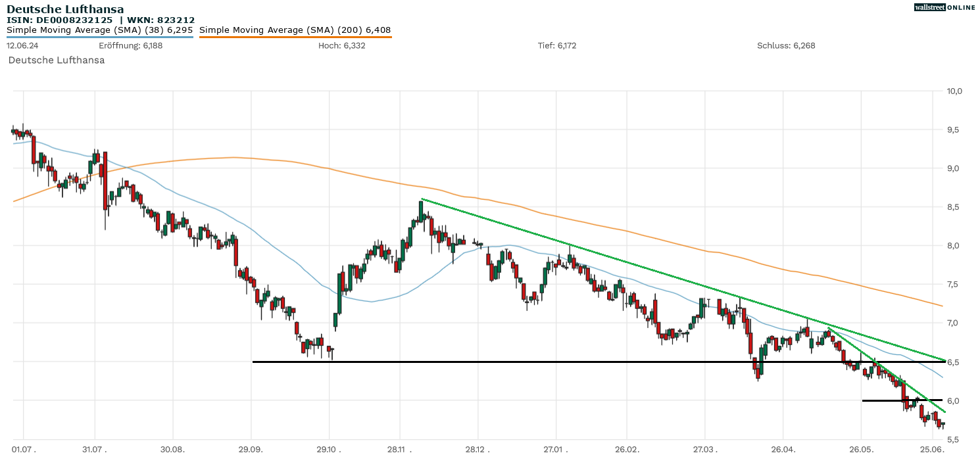Viewport: 980px width, 453px height.
Task: Click the Deutsche Lufthansa chart series label
Action: 57,60
